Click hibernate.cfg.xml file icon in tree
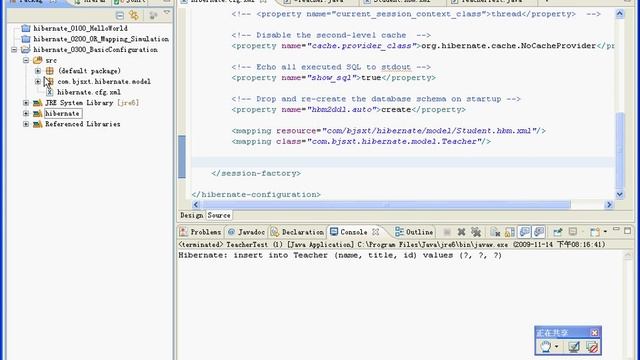Viewport: 640px width, 360px height. click(49, 92)
